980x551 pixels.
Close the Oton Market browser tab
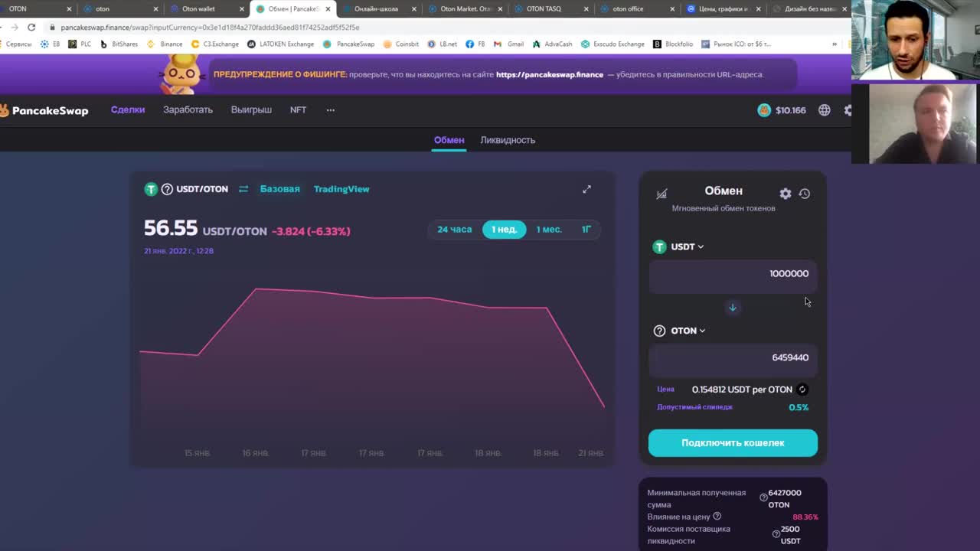[500, 9]
